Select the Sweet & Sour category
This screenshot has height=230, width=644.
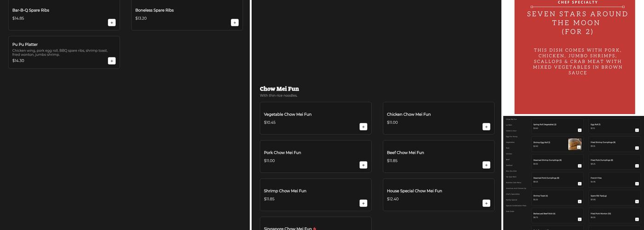(511, 131)
